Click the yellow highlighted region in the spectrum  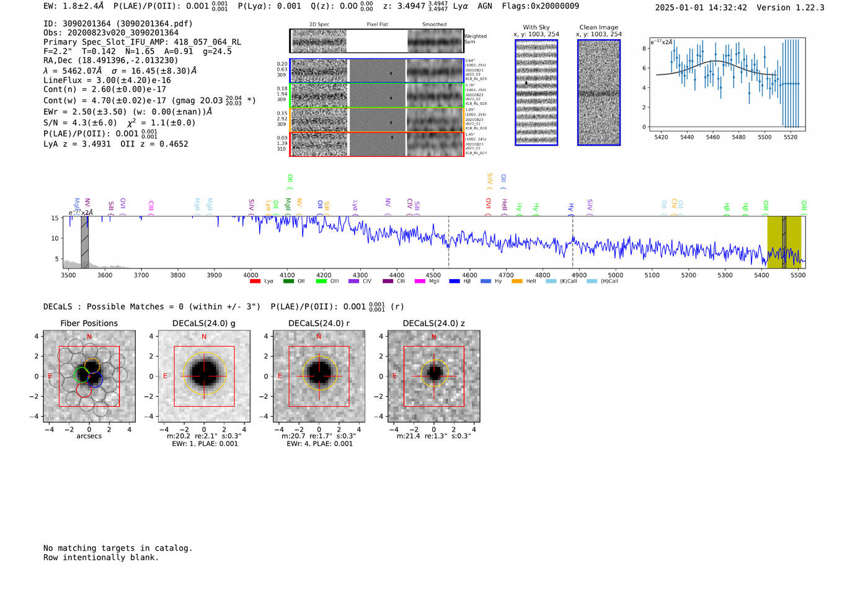coord(784,242)
